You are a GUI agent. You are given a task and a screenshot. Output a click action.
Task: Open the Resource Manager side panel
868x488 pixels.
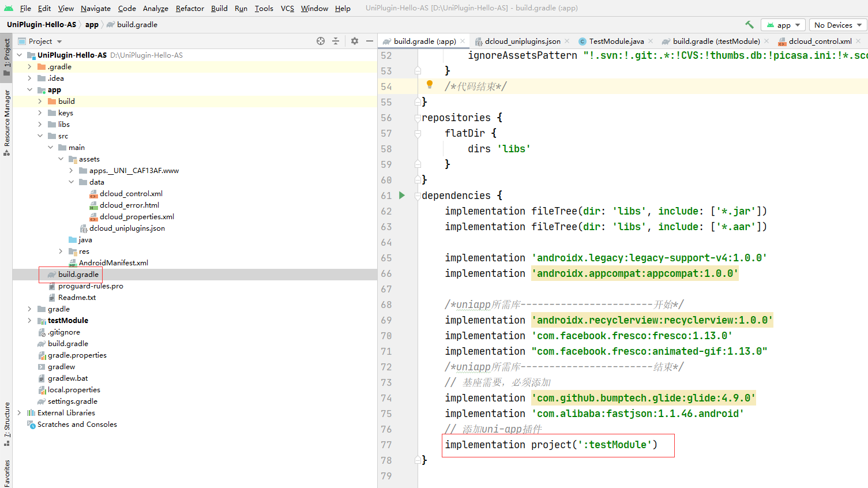coord(6,122)
